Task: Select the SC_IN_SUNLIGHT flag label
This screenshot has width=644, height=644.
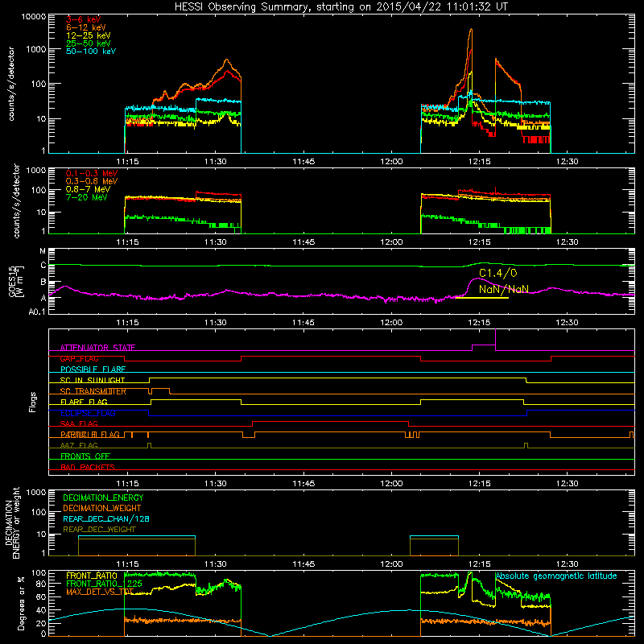Action: pos(93,380)
